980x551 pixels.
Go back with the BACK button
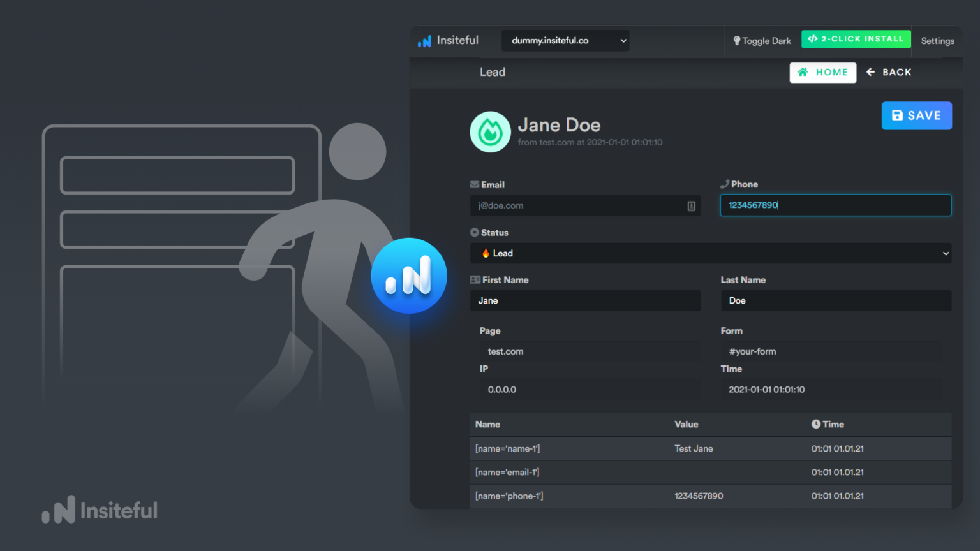889,73
